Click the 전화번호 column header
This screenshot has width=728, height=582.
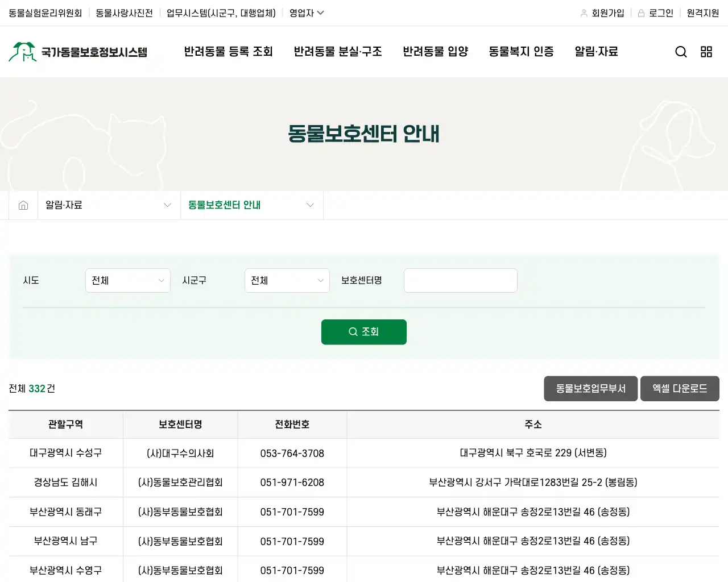pyautogui.click(x=292, y=425)
